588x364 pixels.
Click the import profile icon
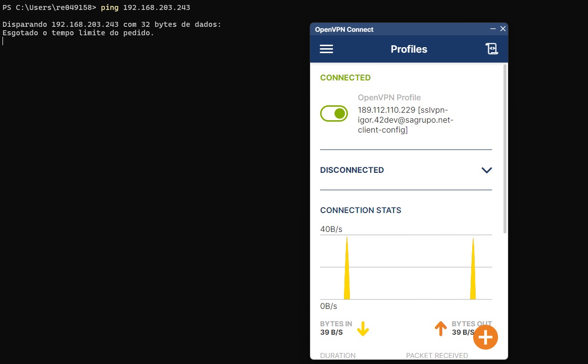(491, 49)
